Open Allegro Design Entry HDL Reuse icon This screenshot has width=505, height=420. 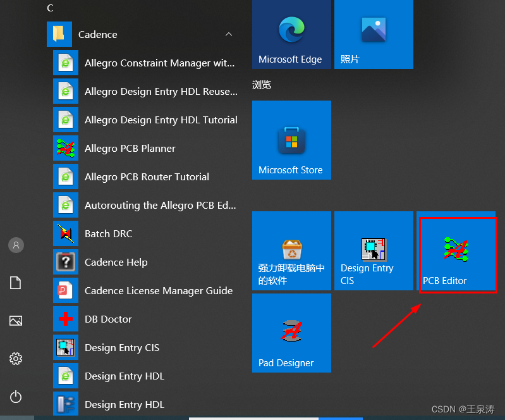(66, 91)
